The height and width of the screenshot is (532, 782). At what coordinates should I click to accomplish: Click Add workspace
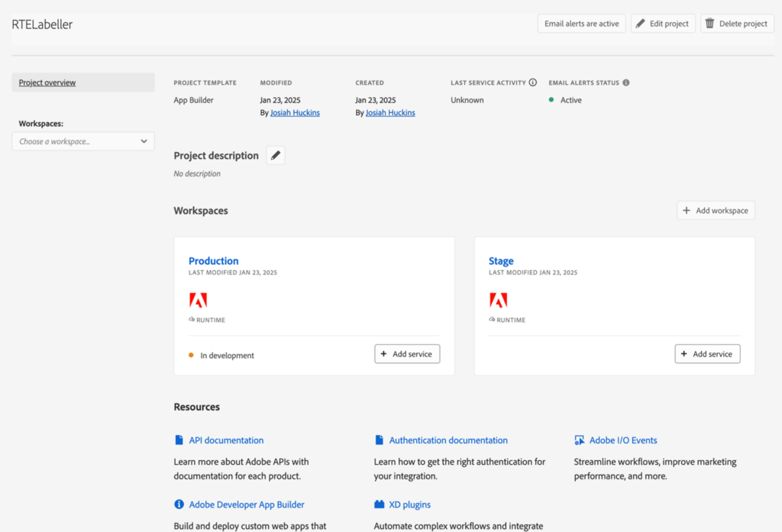point(715,210)
